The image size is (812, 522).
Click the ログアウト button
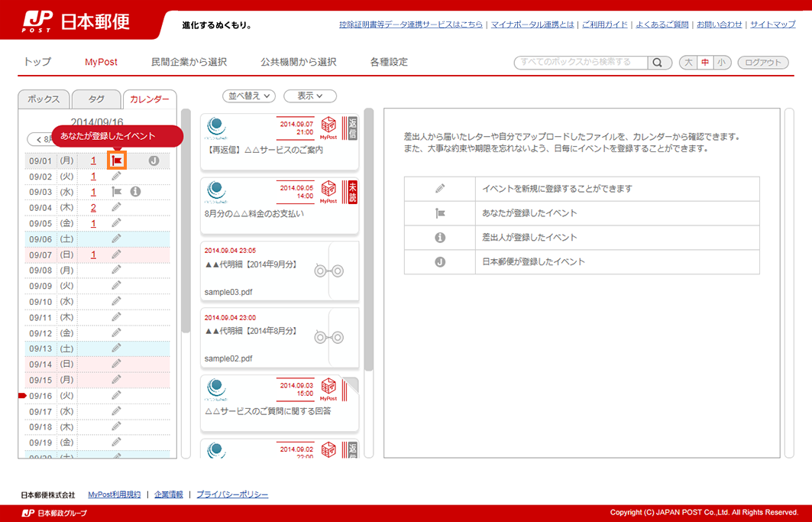coord(763,63)
